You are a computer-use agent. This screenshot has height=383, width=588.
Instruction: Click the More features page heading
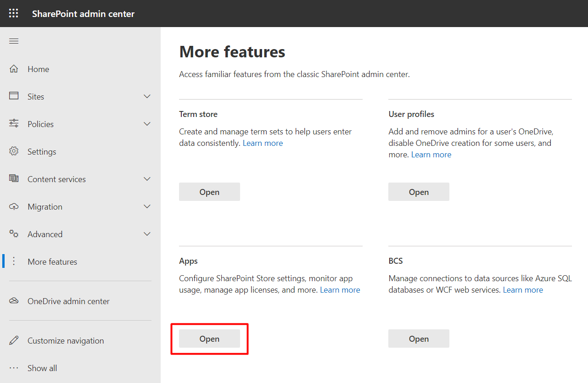(232, 52)
